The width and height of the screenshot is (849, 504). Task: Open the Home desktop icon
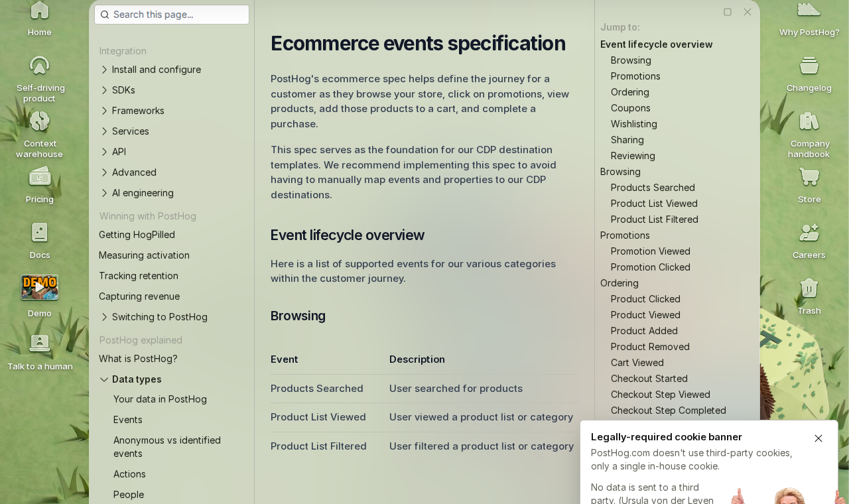[40, 19]
